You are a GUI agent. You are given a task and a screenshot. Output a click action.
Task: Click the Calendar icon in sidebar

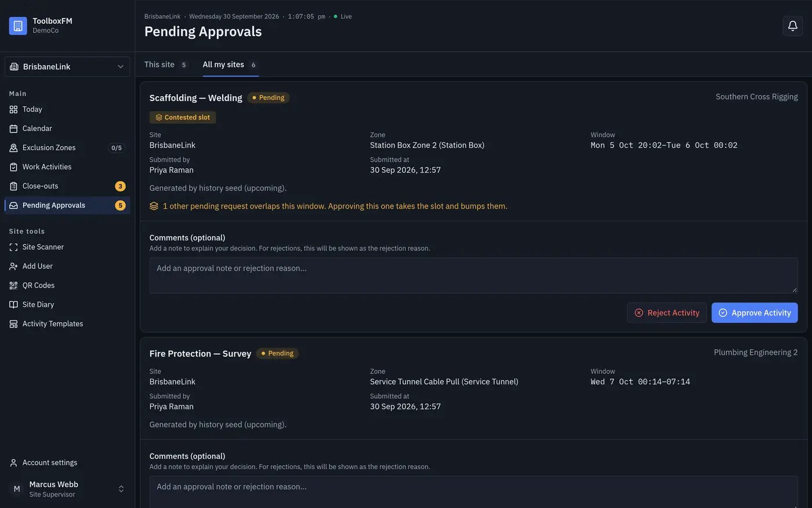[13, 128]
